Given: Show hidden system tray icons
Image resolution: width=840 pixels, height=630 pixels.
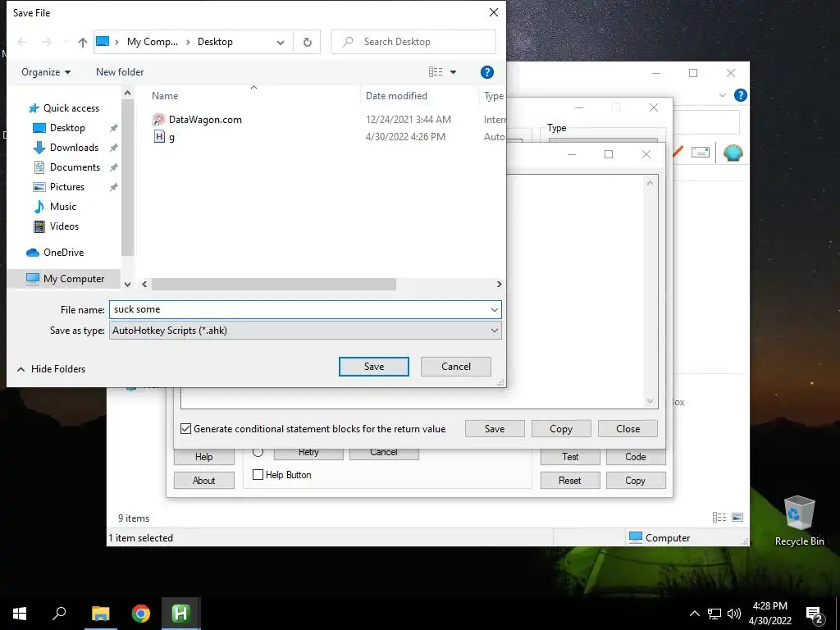Looking at the screenshot, I should [x=694, y=614].
